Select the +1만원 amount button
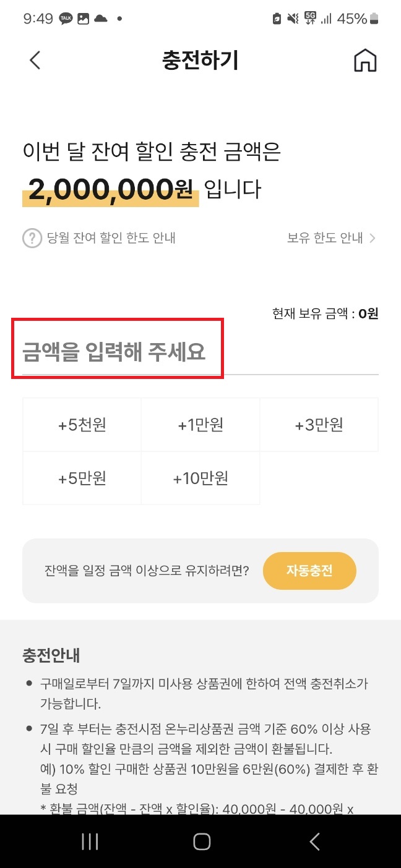This screenshot has width=401, height=868. 200,423
